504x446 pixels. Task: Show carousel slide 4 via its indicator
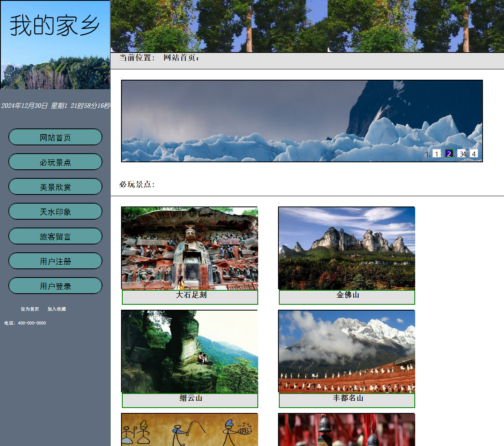coord(474,154)
